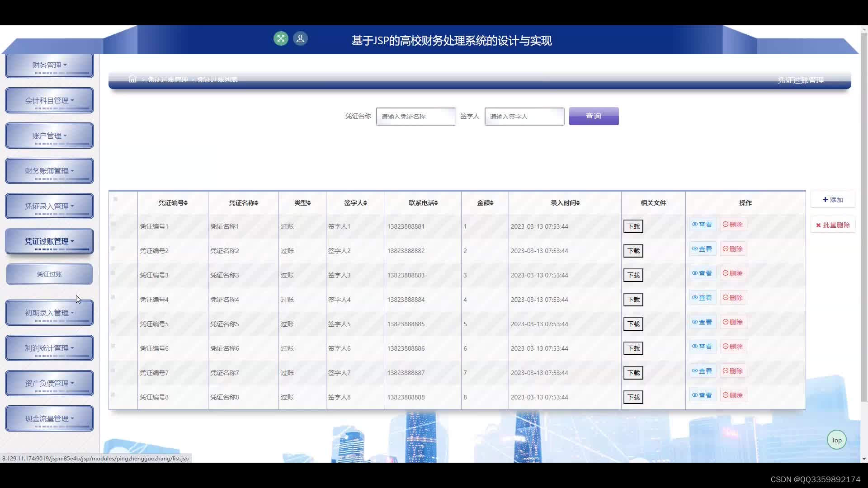This screenshot has width=868, height=488.
Task: Sort by 凭证名称 column arrows
Action: point(256,203)
